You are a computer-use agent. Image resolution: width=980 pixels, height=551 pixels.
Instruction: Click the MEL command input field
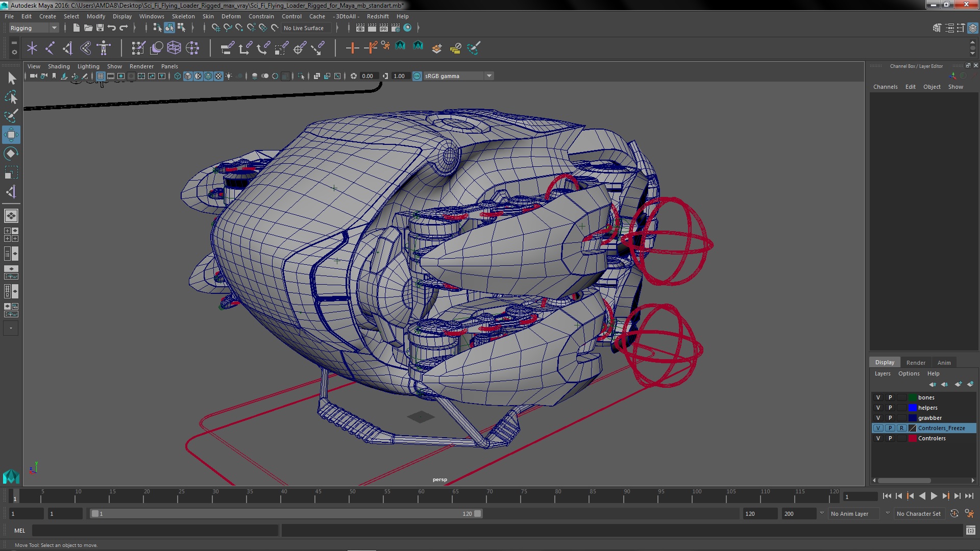[155, 531]
